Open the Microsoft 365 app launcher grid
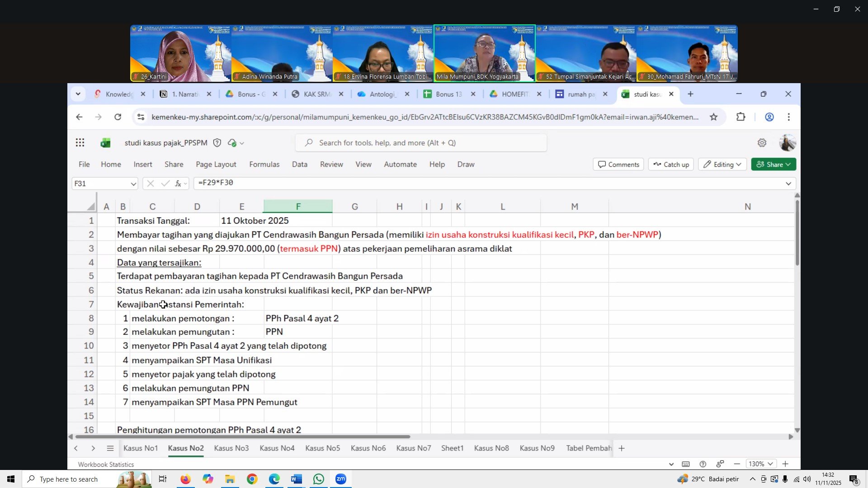This screenshot has width=868, height=488. [80, 143]
